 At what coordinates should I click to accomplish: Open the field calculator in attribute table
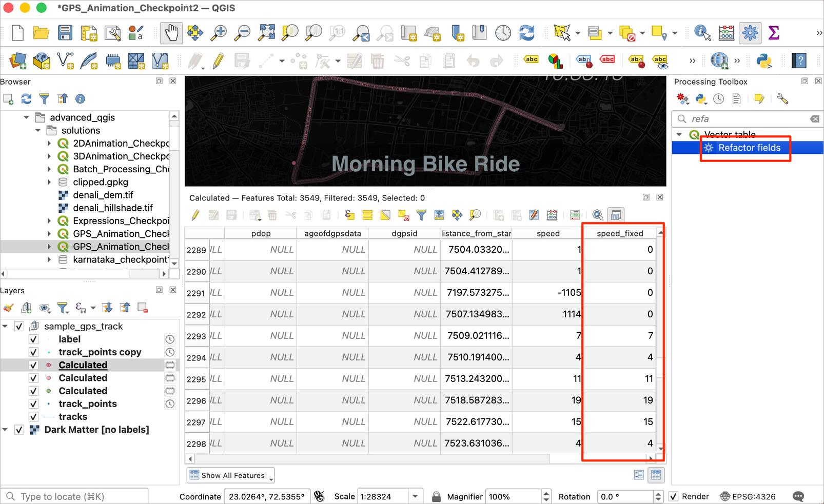(x=552, y=215)
